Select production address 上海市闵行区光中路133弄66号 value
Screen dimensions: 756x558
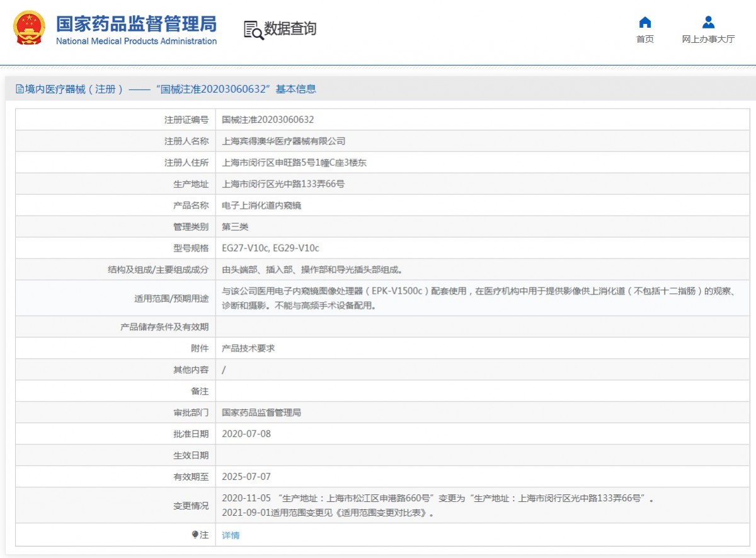tap(283, 184)
